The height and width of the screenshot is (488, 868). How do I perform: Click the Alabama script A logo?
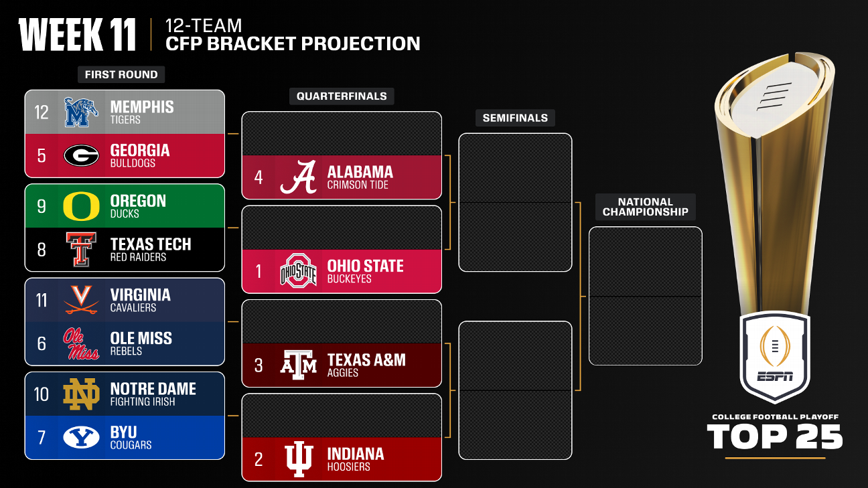click(x=298, y=177)
